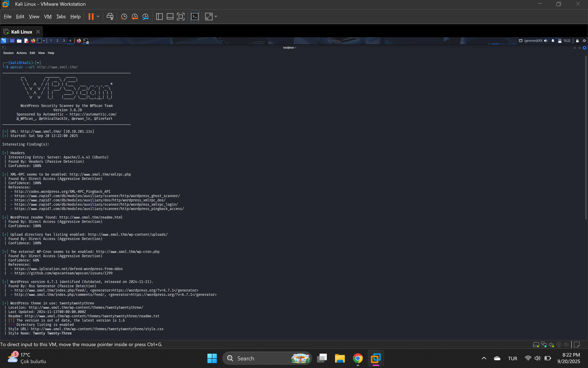This screenshot has width=588, height=368.
Task: Expand the terminal launcher dropdown arrow
Action: (x=44, y=41)
